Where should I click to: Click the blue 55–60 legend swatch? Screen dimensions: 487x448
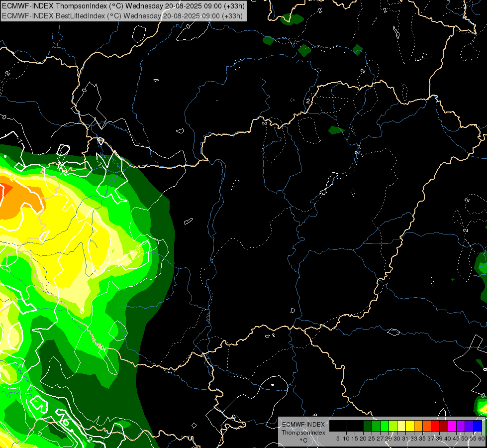[x=478, y=426]
